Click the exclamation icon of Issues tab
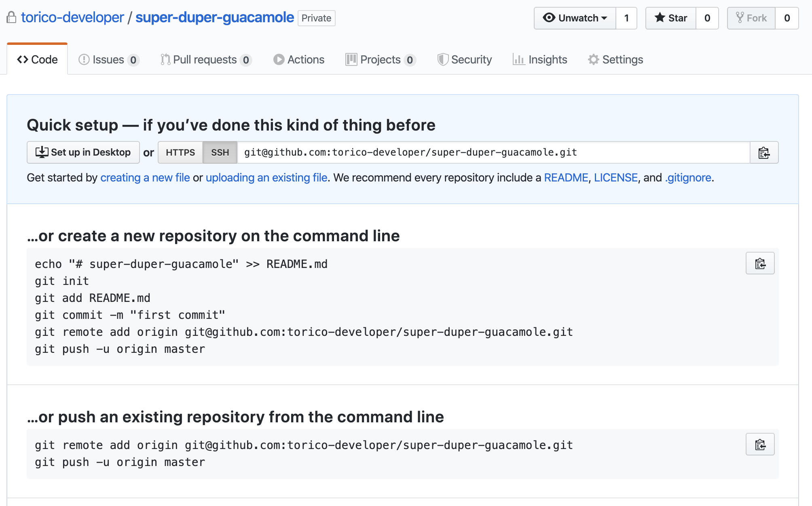Screen dimensions: 812x506 point(84,59)
